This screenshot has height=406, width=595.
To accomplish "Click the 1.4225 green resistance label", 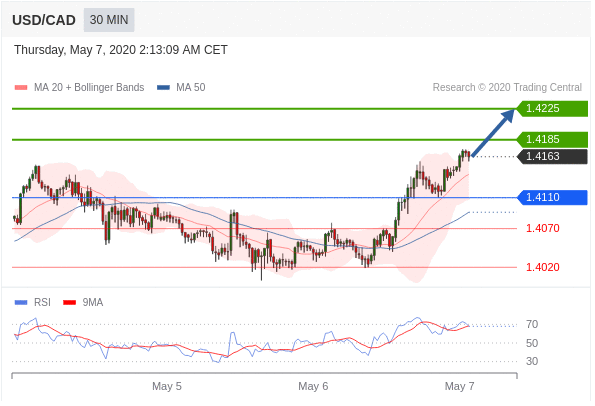I will point(552,109).
